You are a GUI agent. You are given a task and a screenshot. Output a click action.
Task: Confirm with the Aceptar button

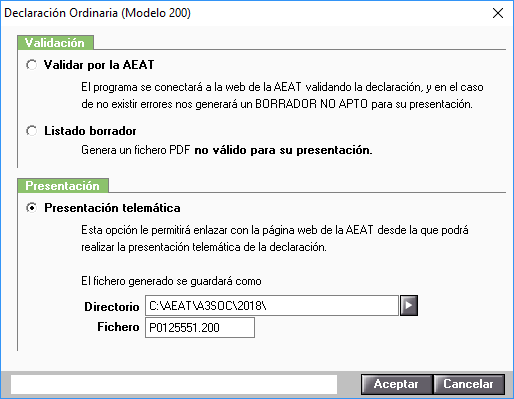coord(396,384)
